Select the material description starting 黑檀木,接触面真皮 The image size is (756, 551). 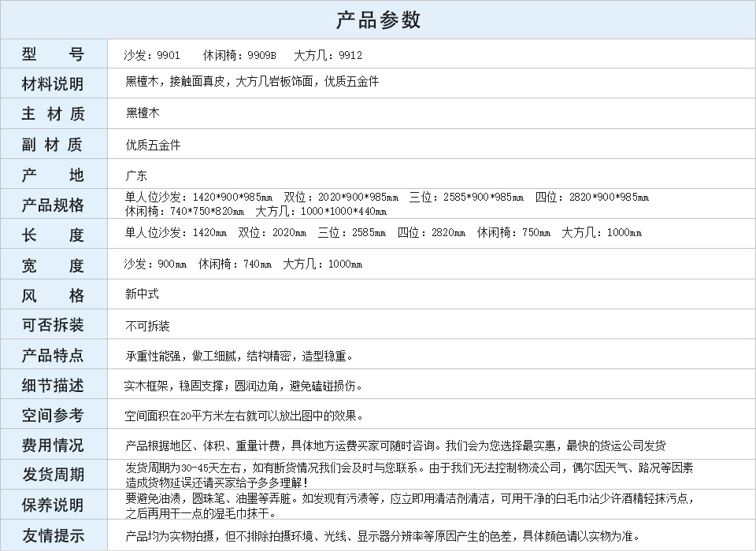coord(252,81)
